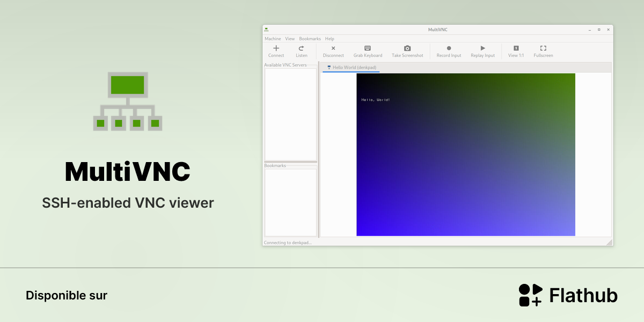Minimize the MultiVNC window
644x322 pixels.
click(x=590, y=30)
